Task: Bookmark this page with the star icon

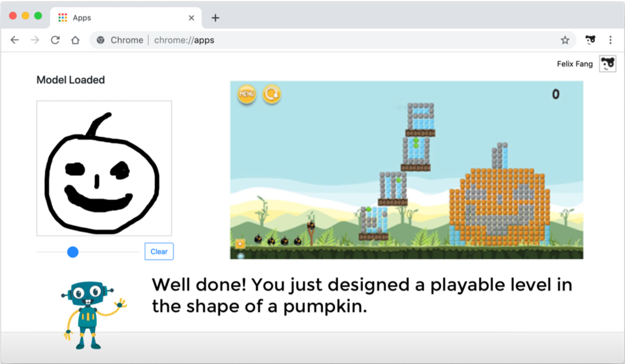Action: coord(565,40)
